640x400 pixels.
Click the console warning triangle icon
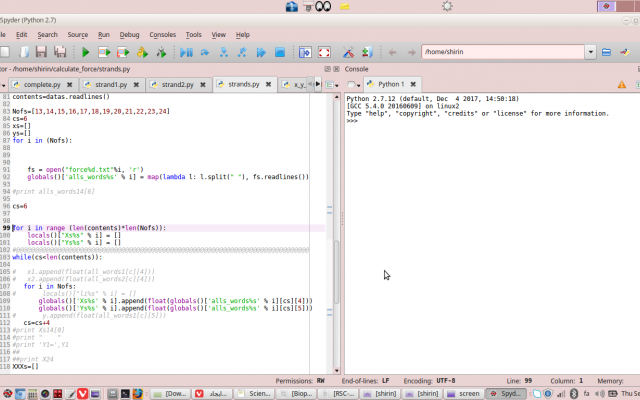(x=622, y=84)
